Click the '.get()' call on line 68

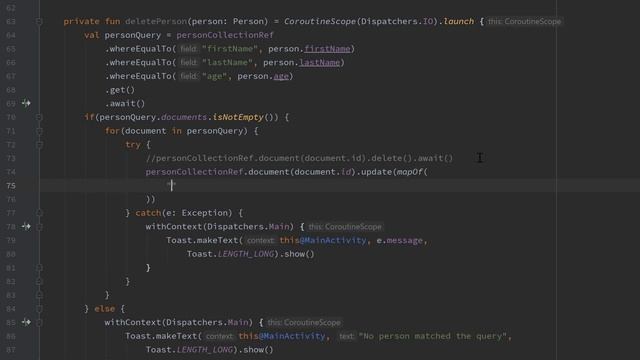pos(120,90)
